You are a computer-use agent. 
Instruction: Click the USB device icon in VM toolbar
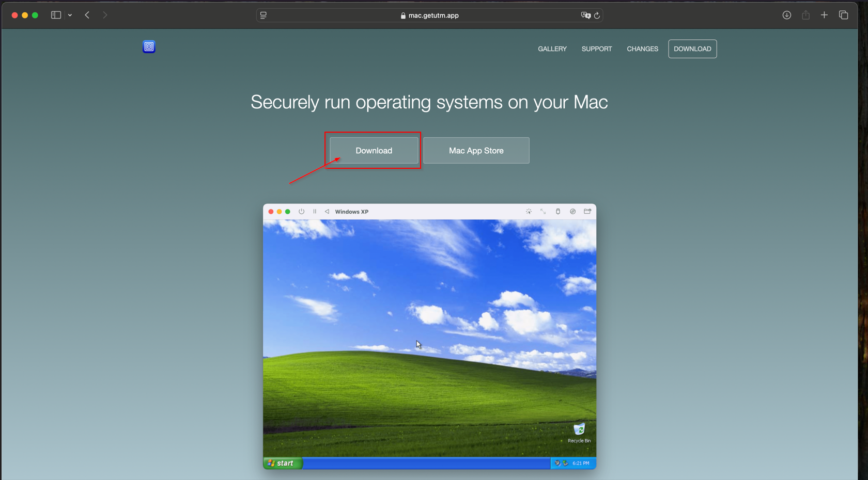(x=558, y=212)
